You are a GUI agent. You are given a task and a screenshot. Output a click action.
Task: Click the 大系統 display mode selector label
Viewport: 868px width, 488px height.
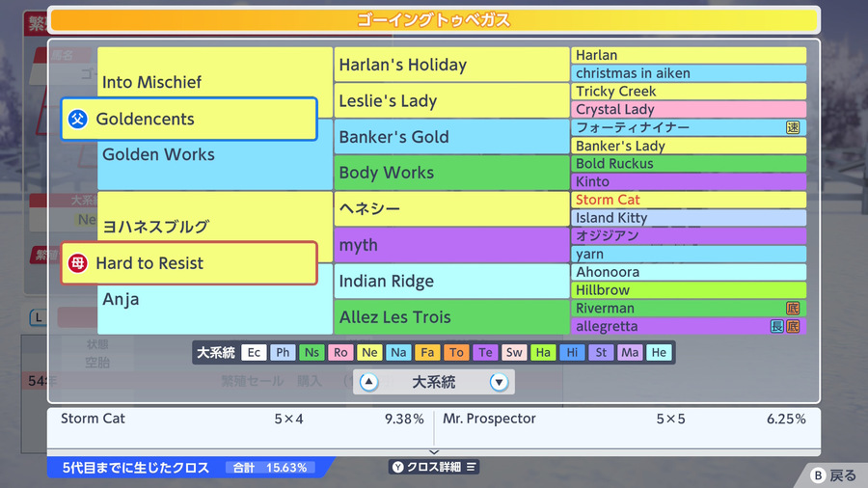point(434,382)
